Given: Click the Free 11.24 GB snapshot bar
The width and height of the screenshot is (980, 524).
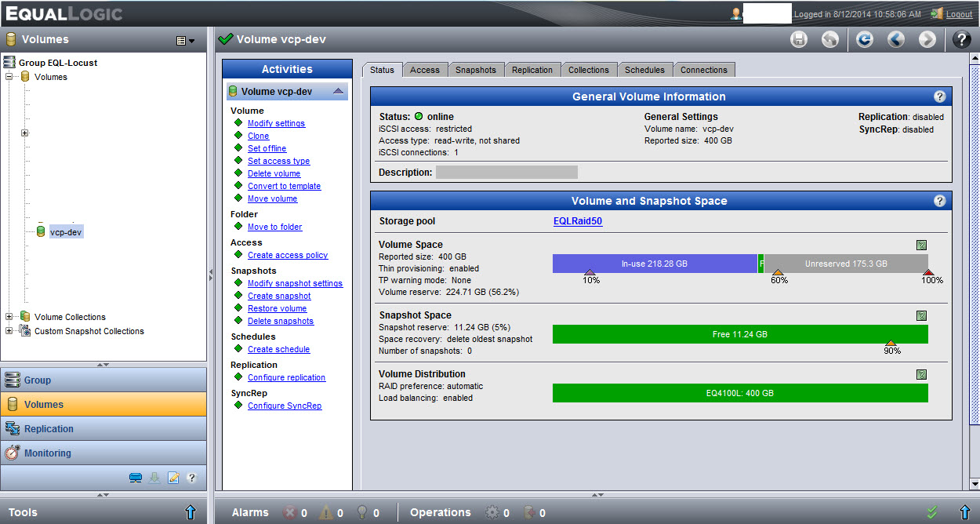Looking at the screenshot, I should (x=740, y=334).
